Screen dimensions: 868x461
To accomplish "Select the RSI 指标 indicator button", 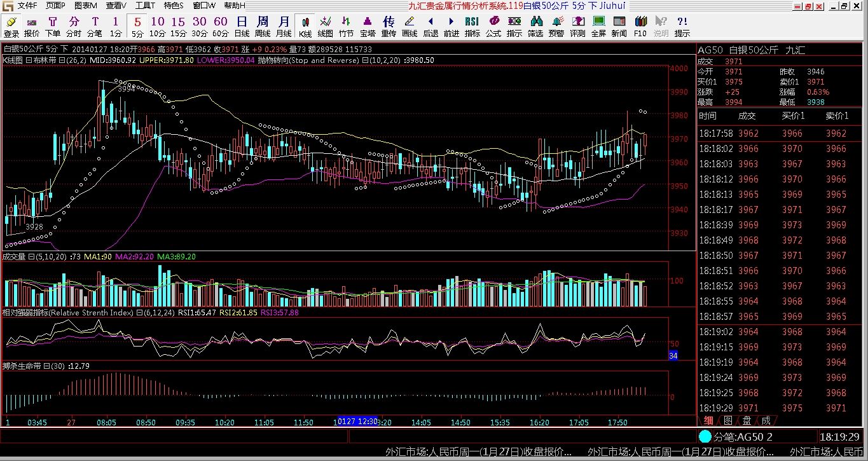I will pyautogui.click(x=472, y=27).
